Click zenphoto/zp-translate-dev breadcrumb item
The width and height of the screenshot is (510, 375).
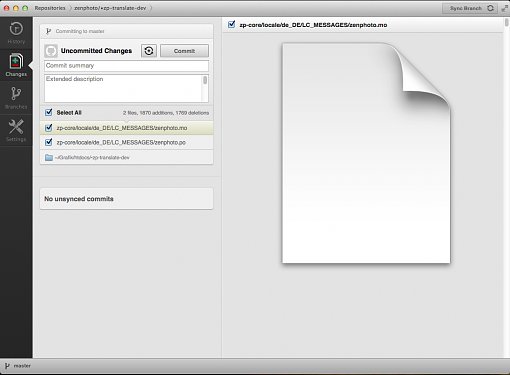110,8
